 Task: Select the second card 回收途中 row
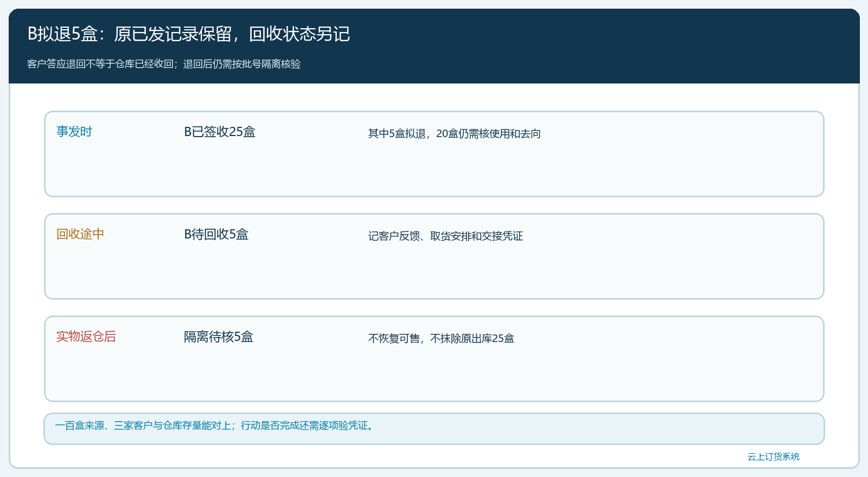(434, 256)
